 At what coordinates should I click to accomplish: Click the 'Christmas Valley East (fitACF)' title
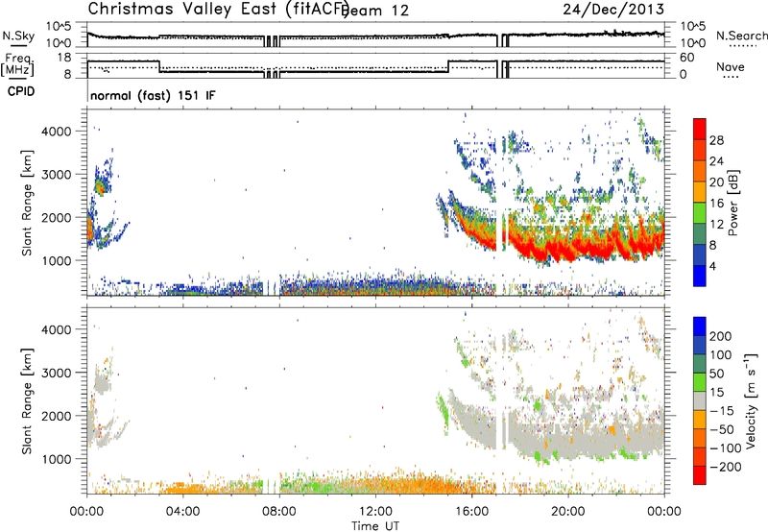click(218, 9)
